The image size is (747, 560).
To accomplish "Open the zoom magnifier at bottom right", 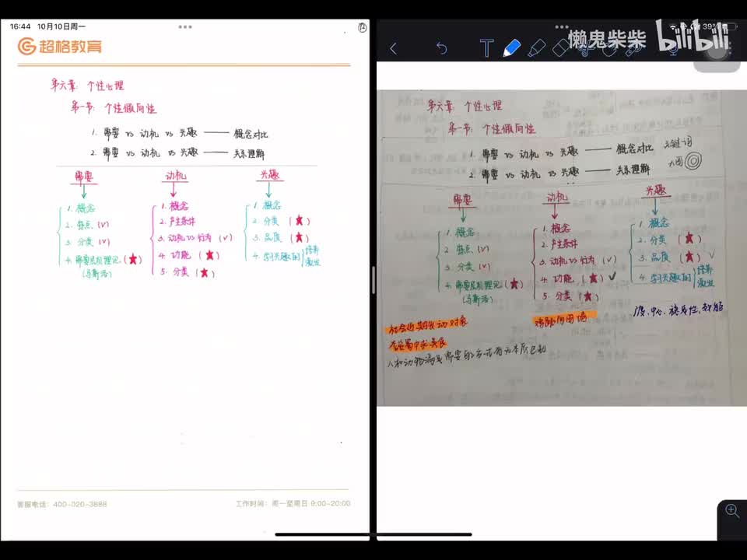I will point(732,511).
